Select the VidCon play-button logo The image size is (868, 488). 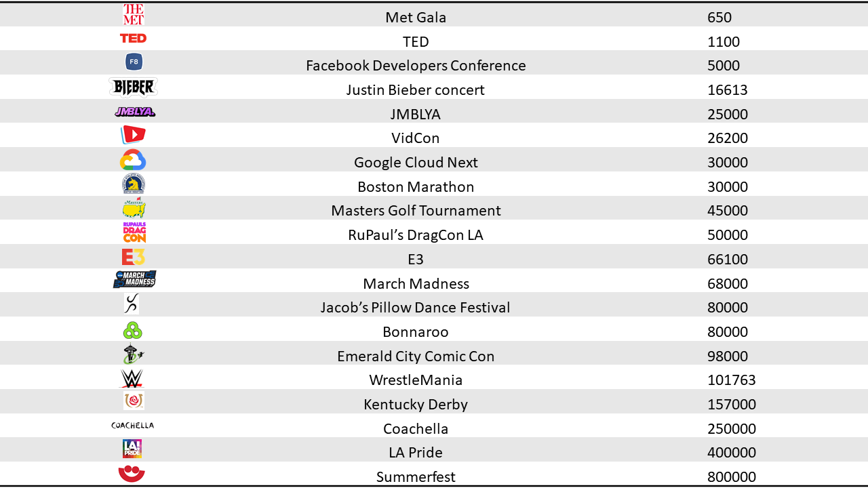point(134,136)
